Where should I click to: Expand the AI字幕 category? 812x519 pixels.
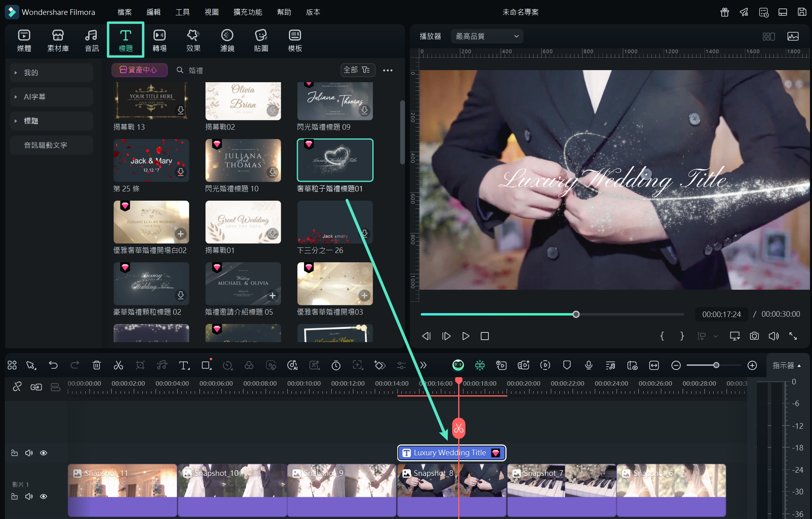[34, 97]
